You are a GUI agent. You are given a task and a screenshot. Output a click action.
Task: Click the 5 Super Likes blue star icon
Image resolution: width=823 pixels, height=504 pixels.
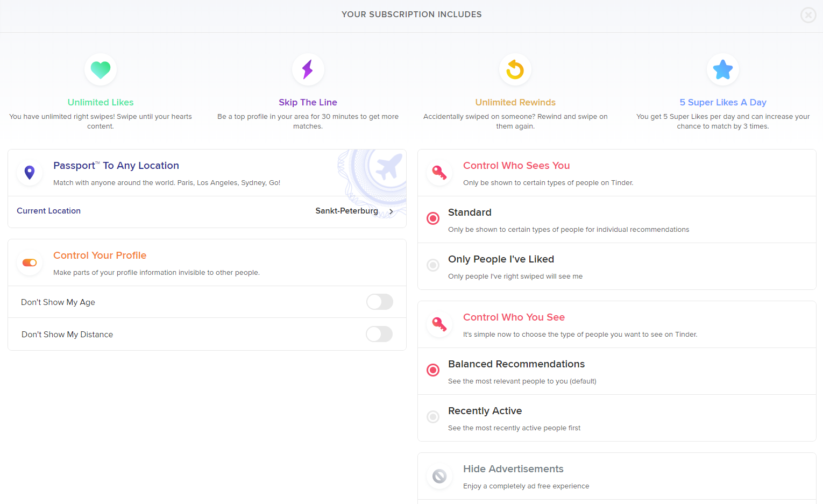pyautogui.click(x=723, y=69)
